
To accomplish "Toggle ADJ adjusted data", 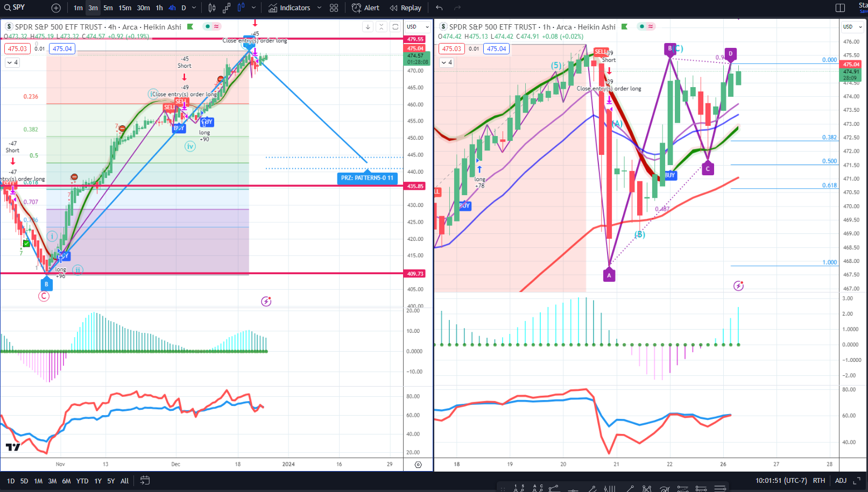I will point(841,481).
